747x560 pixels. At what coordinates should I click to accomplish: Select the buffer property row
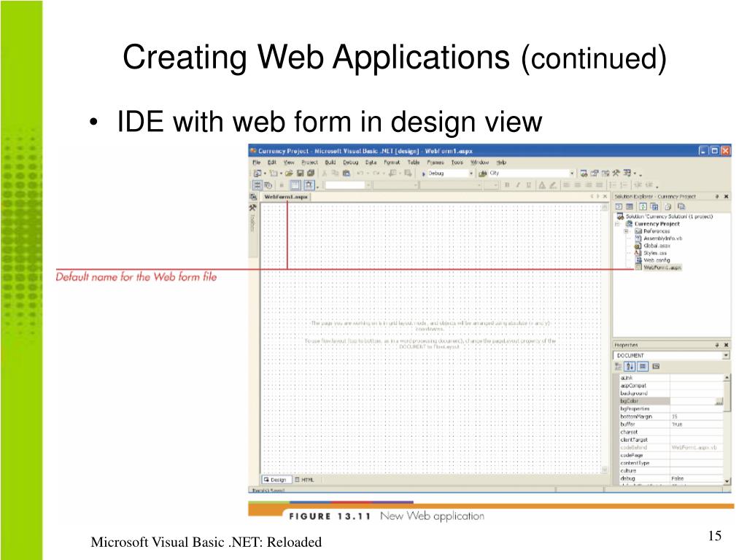pyautogui.click(x=671, y=424)
